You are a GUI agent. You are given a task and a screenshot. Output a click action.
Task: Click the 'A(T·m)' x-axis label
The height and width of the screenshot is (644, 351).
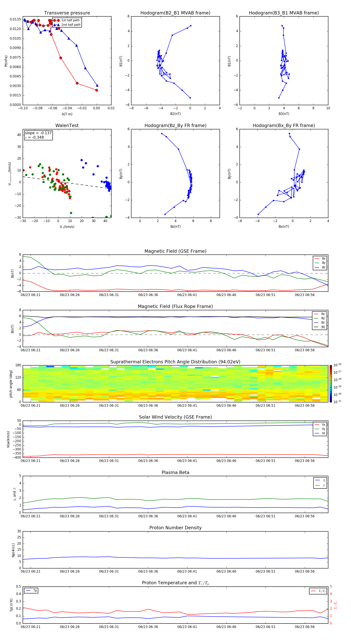(x=67, y=114)
